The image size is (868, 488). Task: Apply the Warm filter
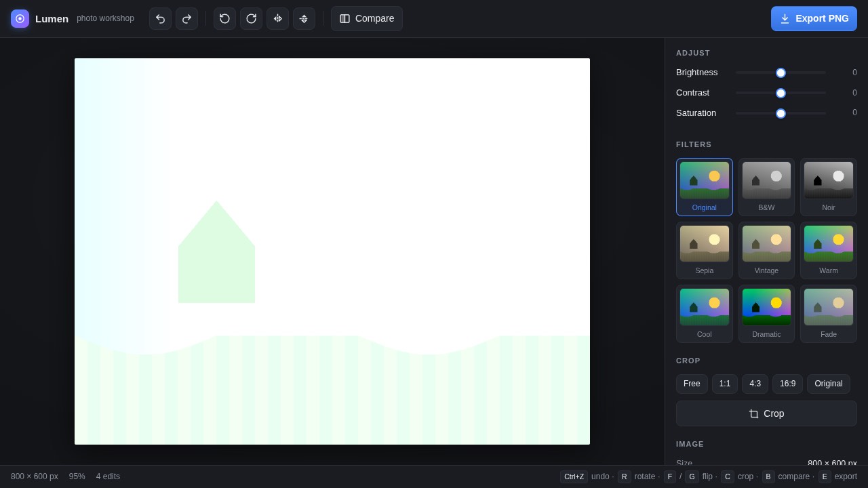pos(829,250)
